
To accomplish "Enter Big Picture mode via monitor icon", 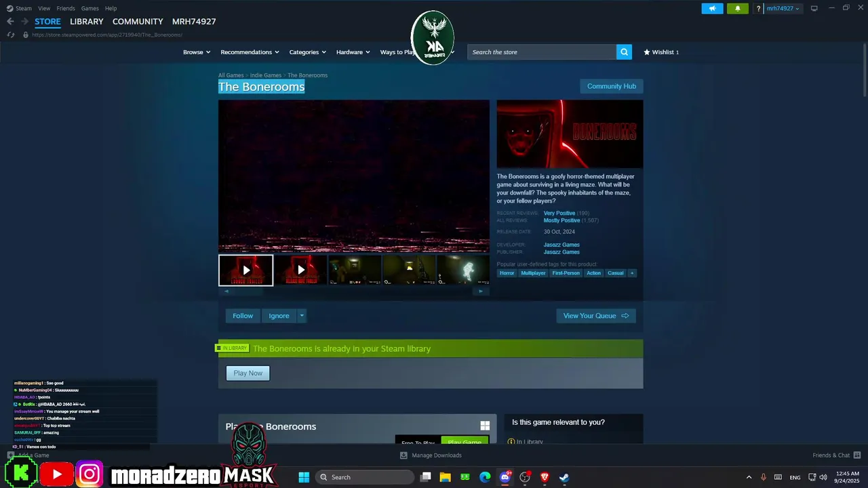I will tap(814, 8).
